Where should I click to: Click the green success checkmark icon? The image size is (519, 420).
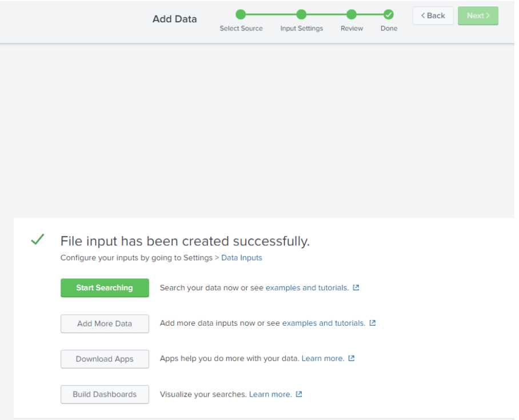pyautogui.click(x=38, y=239)
